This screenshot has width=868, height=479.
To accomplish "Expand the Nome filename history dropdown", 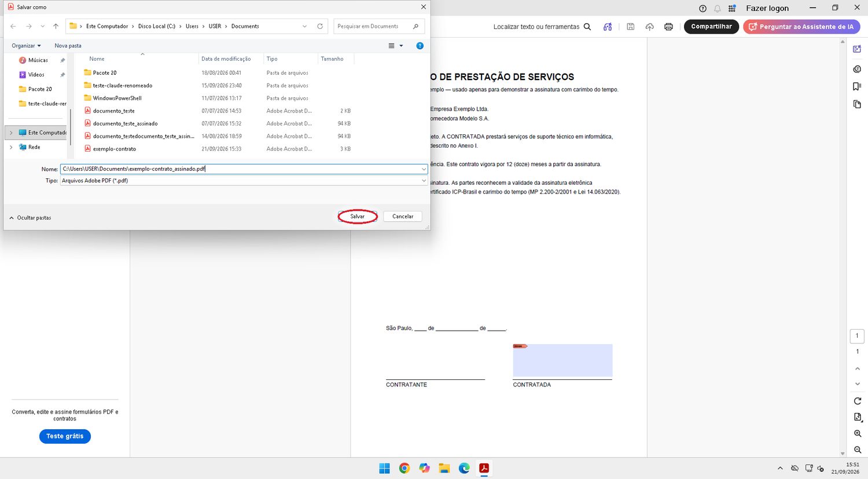I will [424, 169].
